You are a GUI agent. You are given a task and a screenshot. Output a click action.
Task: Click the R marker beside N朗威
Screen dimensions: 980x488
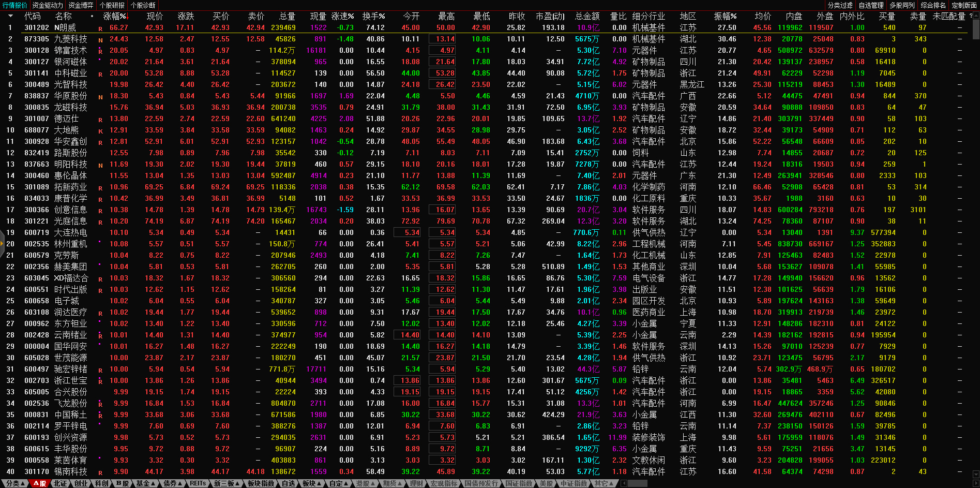[x=100, y=28]
